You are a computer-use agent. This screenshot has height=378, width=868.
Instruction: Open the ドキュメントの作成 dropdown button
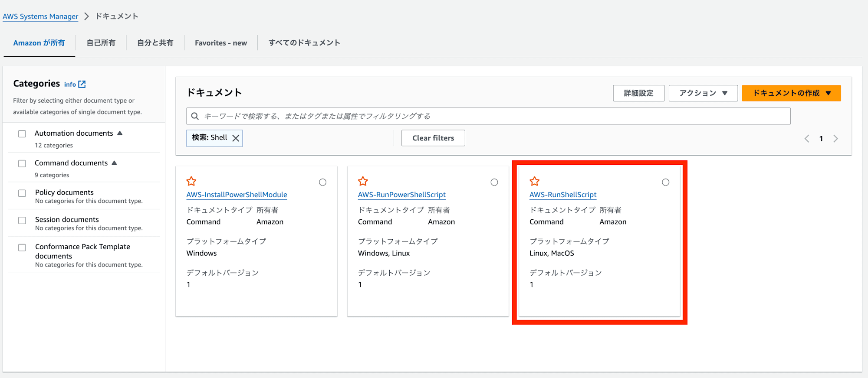pyautogui.click(x=791, y=93)
